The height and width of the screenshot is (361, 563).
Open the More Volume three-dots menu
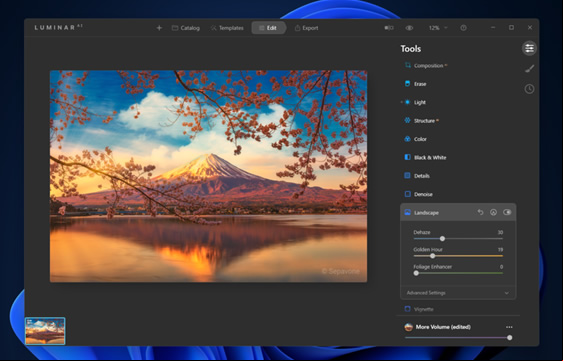pos(509,327)
